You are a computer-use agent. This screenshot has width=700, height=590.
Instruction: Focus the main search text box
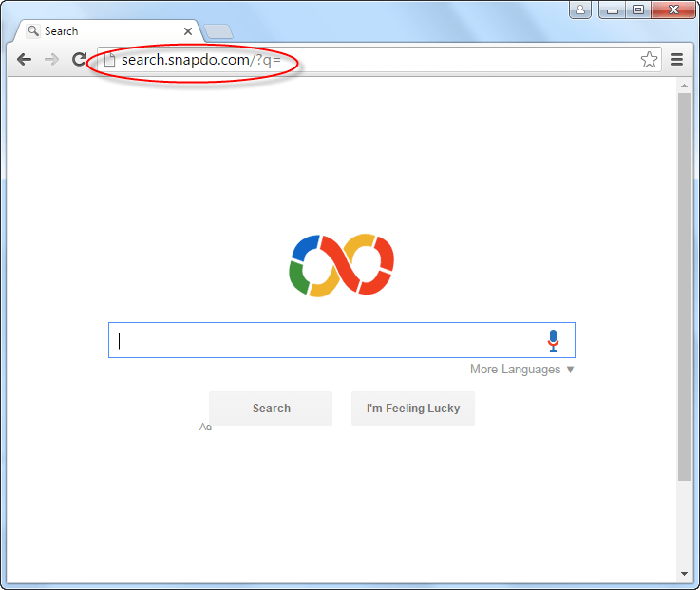[342, 340]
